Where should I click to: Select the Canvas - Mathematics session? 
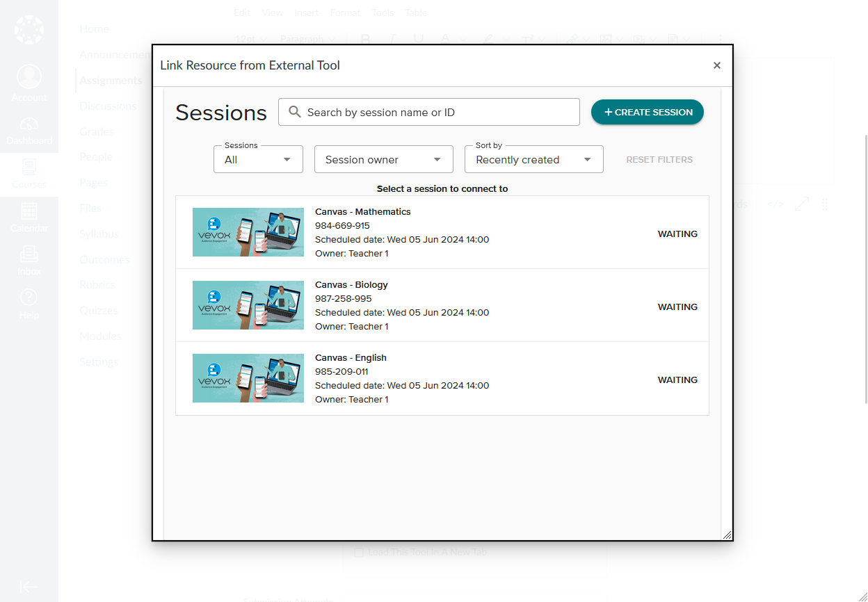(x=442, y=232)
